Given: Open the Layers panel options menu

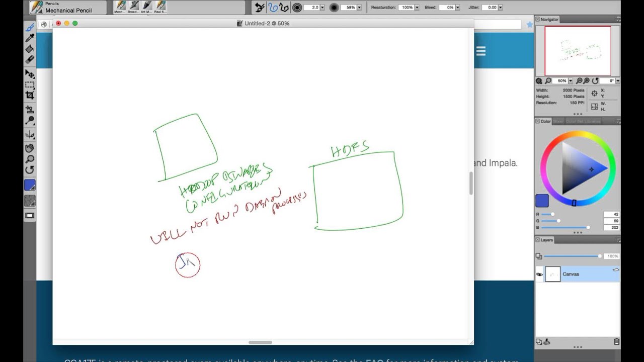Looking at the screenshot, I should pyautogui.click(x=618, y=240).
